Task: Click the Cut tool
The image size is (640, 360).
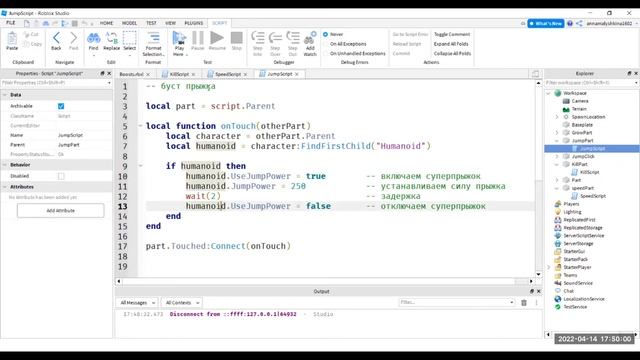Action: tap(31, 35)
